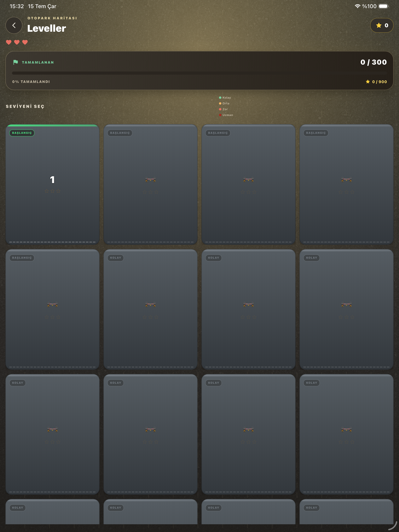Tap the star icon beside 0 / 900
This screenshot has width=399, height=532.
[368, 82]
